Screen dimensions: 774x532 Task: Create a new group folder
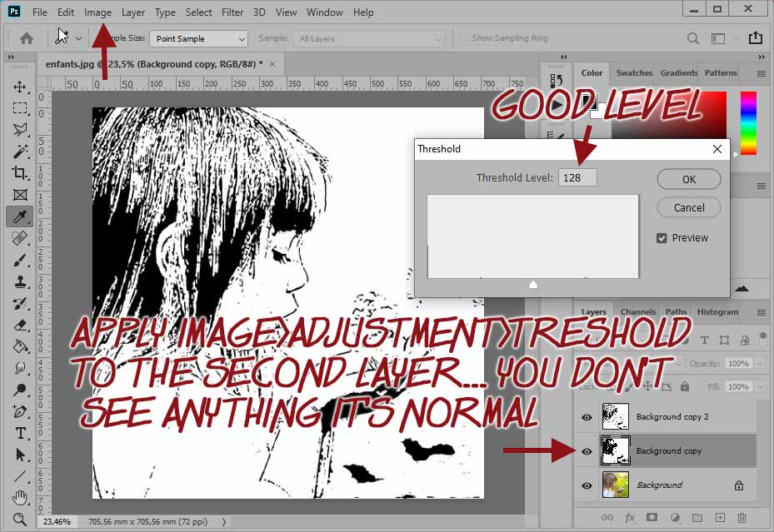pos(697,518)
